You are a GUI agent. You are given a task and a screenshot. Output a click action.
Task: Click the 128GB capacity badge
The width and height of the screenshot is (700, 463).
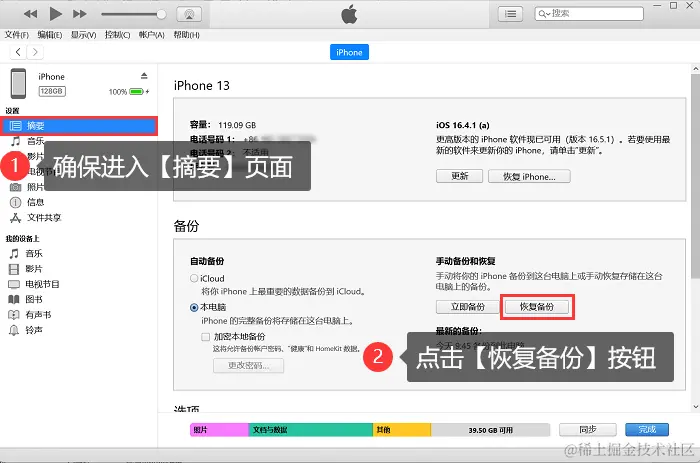tap(52, 91)
